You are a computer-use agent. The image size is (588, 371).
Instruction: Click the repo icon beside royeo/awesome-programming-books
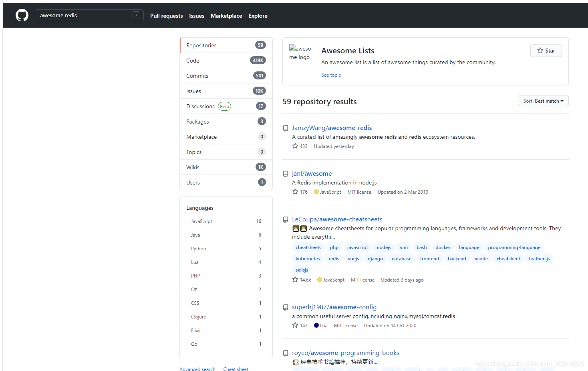point(286,353)
